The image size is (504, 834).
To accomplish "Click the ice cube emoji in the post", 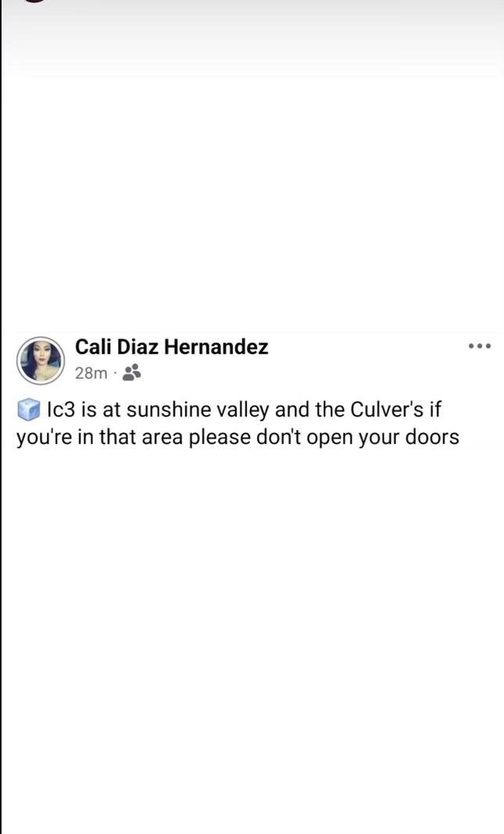I will coord(28,410).
